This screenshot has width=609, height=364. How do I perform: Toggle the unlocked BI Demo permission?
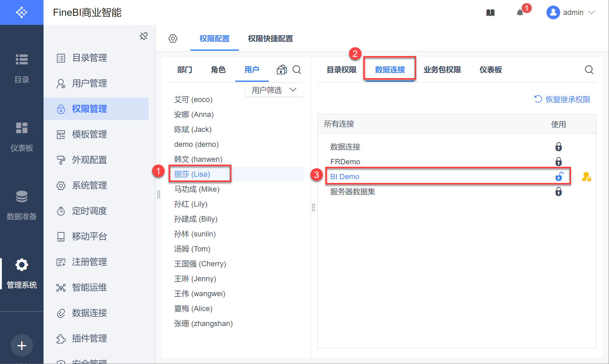[x=559, y=177]
